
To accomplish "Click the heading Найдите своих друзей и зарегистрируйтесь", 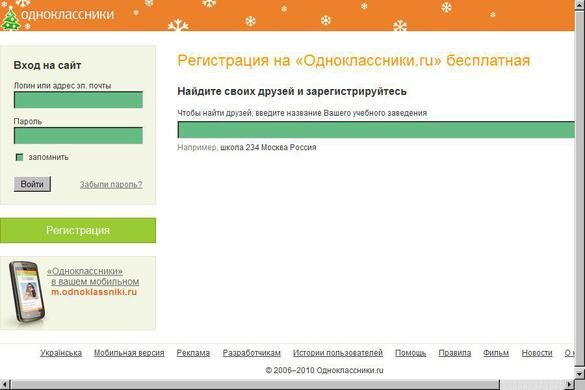I will 292,91.
